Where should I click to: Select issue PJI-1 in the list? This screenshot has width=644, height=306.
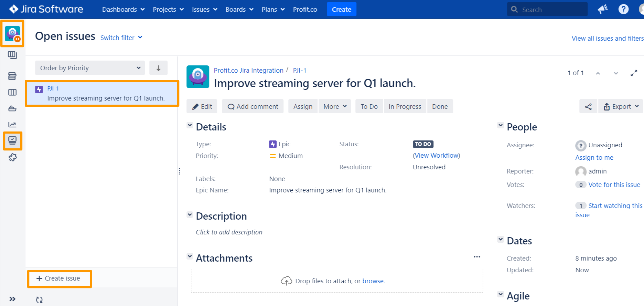(x=102, y=93)
